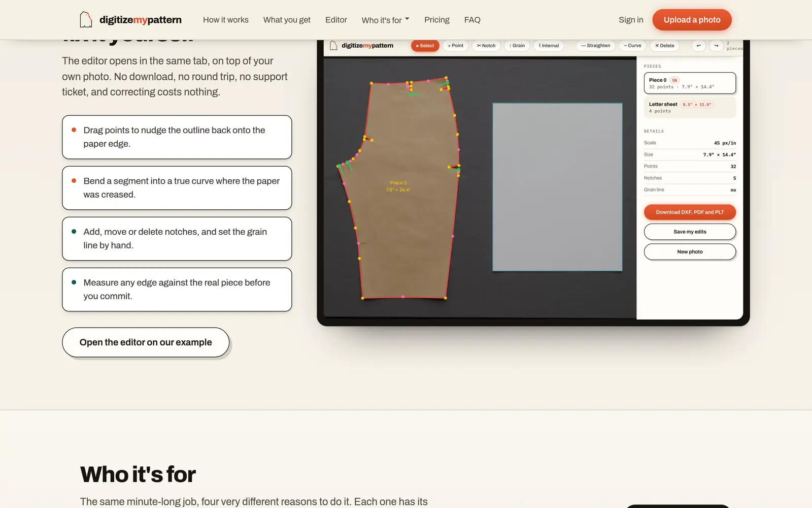Viewport: 812px width, 508px height.
Task: Select Piece 0 in the pieces list
Action: point(690,83)
